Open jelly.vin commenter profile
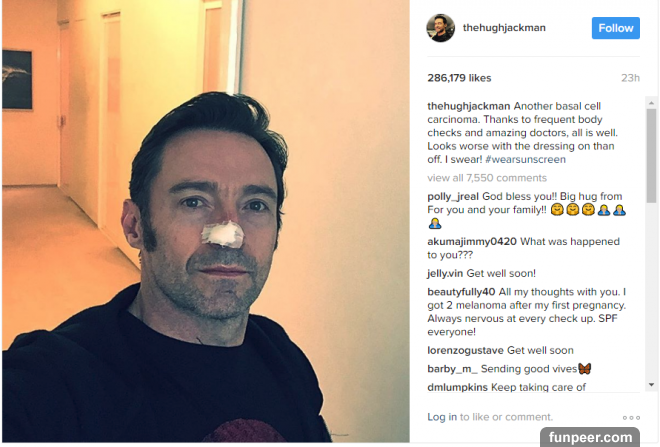 point(445,274)
